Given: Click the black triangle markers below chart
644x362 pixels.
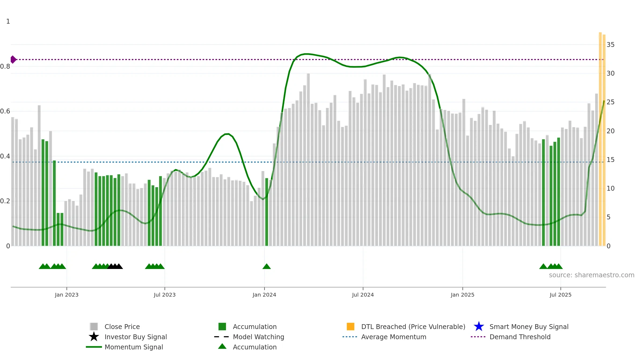Looking at the screenshot, I should pyautogui.click(x=115, y=266).
